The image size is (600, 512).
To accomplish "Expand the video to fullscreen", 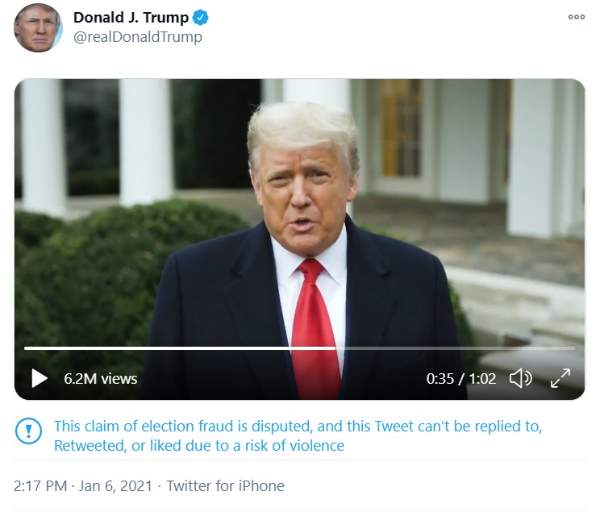I will point(561,378).
